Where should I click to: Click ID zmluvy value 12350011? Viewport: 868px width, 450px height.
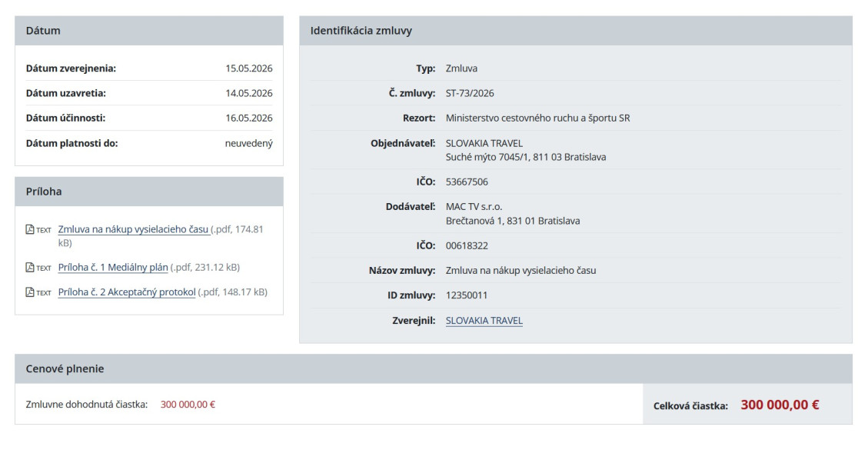pyautogui.click(x=466, y=295)
